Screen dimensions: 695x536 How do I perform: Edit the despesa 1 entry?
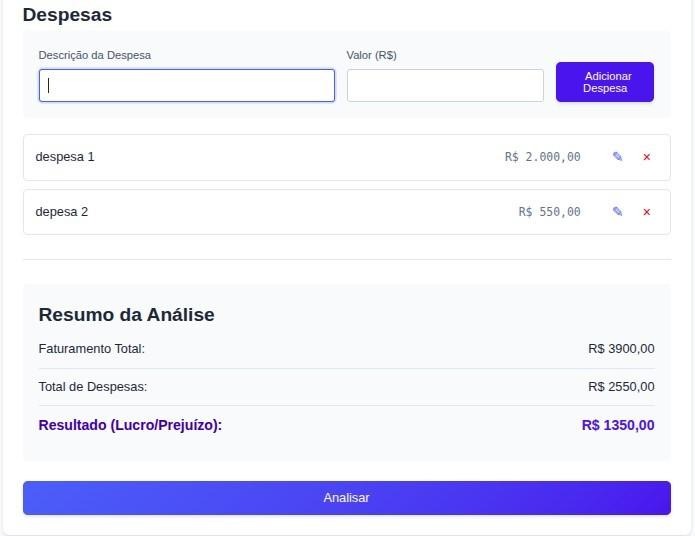(x=617, y=157)
